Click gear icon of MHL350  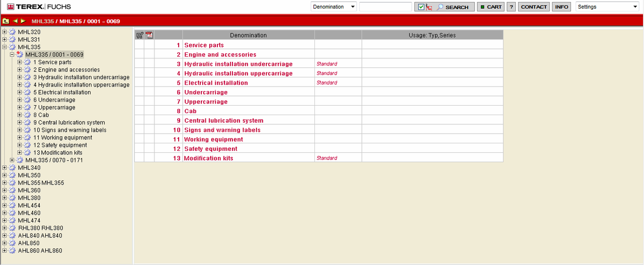pos(12,175)
